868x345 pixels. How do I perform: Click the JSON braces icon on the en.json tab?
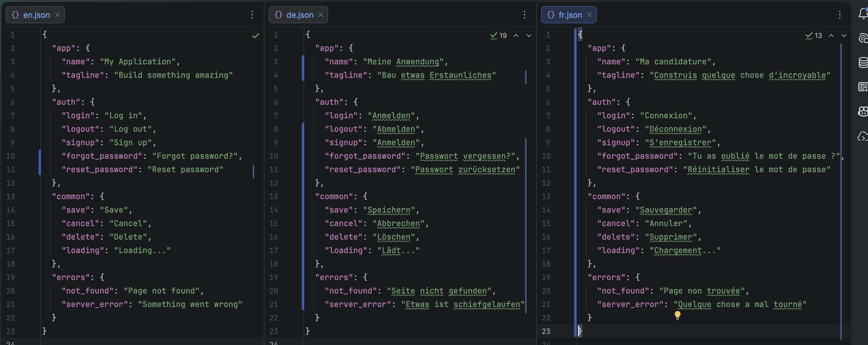pos(15,15)
